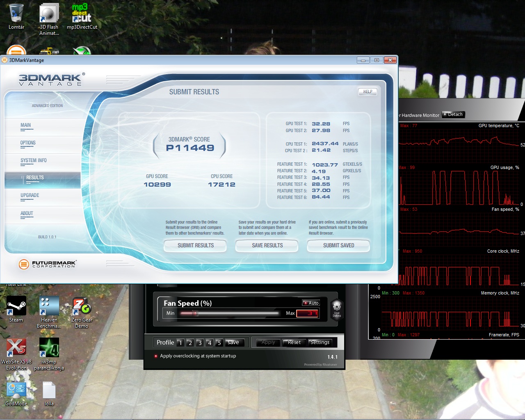Click the Fan Speed value field showing 37
The width and height of the screenshot is (525, 420).
pos(307,313)
